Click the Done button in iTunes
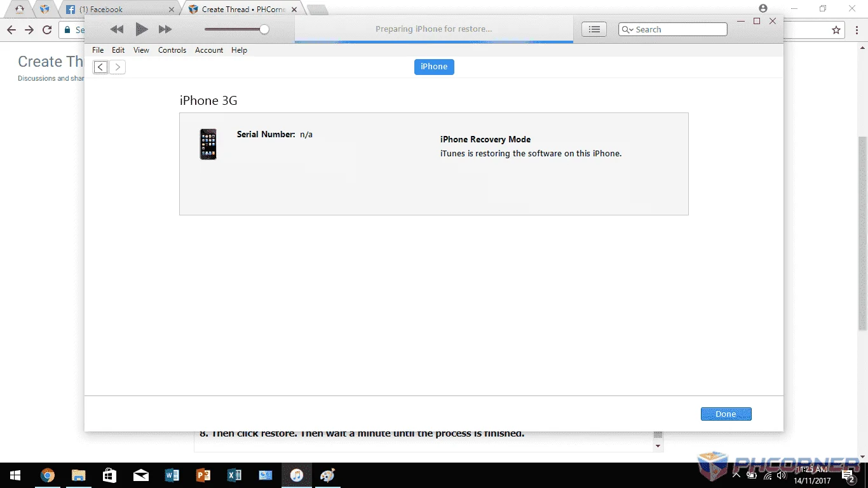 tap(726, 414)
